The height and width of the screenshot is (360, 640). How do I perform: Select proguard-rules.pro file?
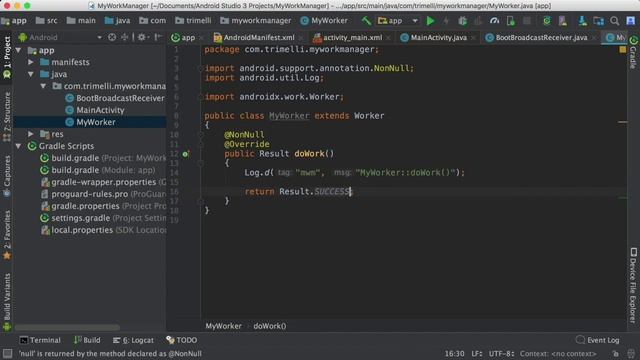(103, 194)
